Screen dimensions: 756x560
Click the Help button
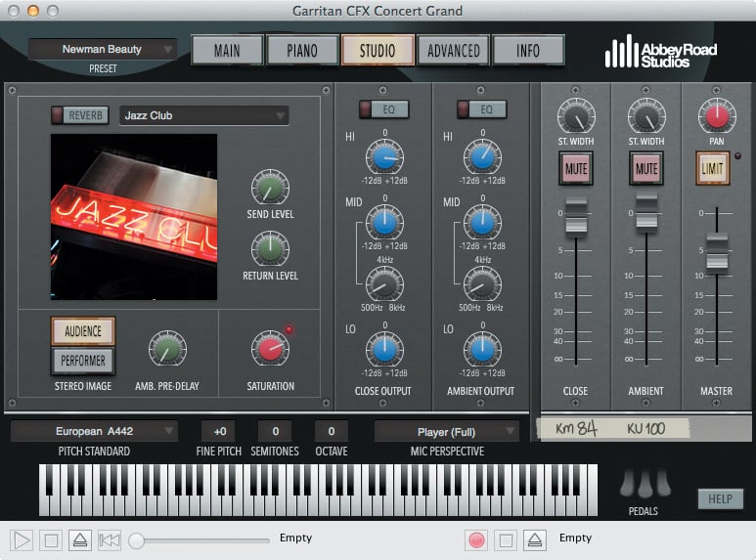(720, 498)
